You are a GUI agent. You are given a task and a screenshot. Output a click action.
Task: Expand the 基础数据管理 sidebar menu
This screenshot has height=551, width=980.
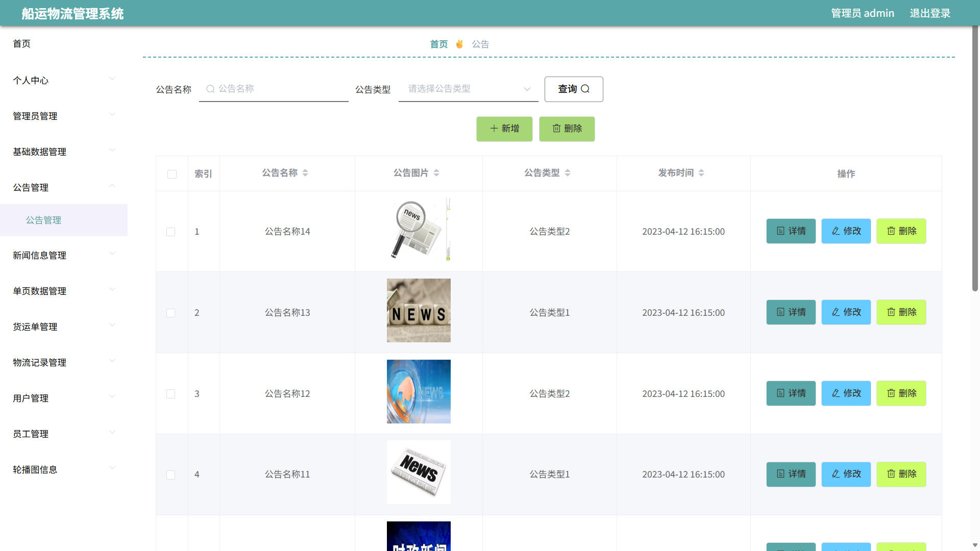tap(64, 152)
